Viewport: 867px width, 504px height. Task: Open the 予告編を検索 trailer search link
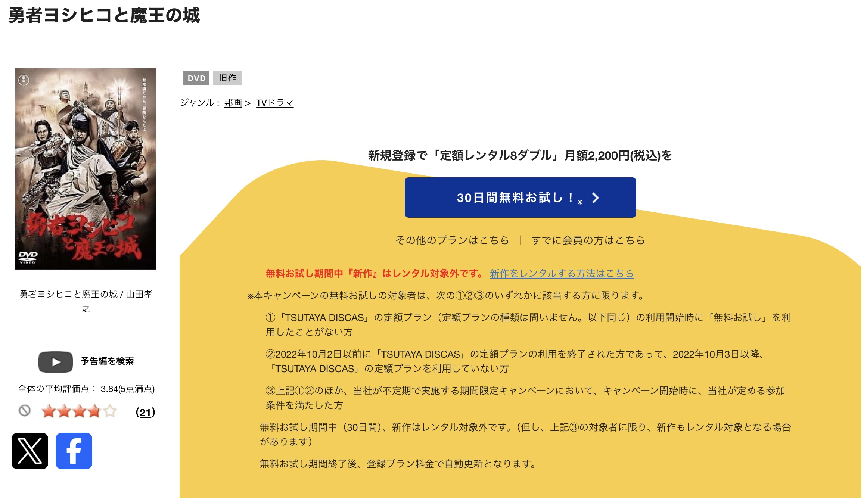[x=107, y=361]
